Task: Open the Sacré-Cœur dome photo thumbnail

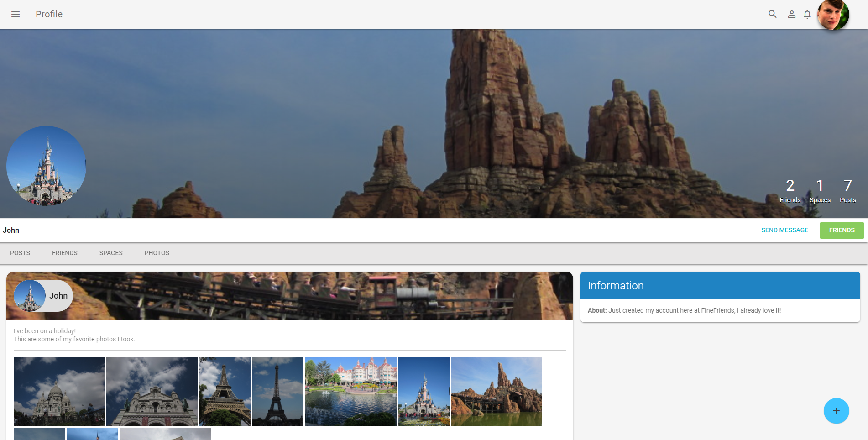Action: pyautogui.click(x=59, y=392)
